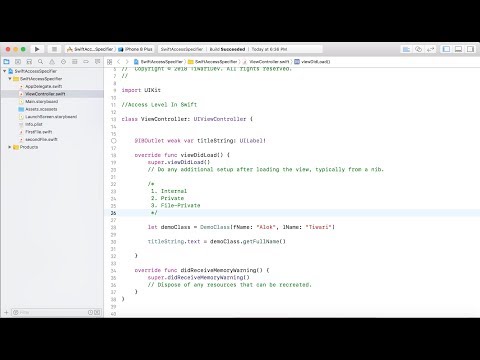The width and height of the screenshot is (480, 360).
Task: Click the '3. File-Private' comment line
Action: [175, 205]
